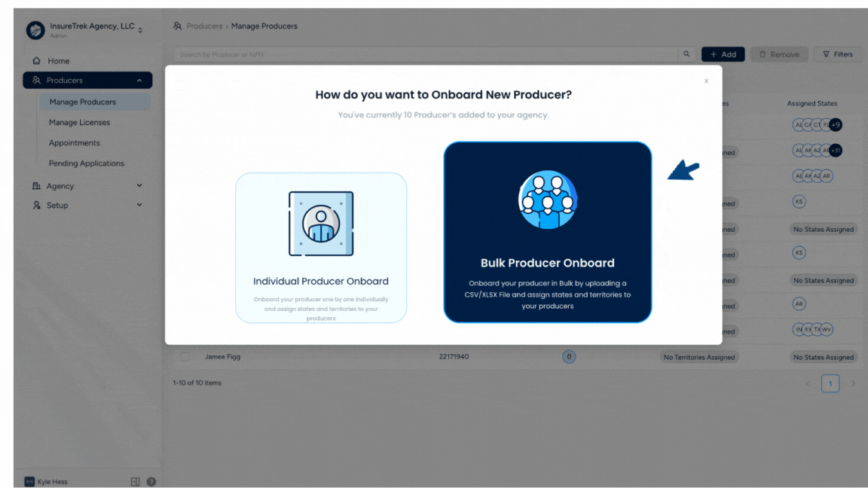
Task: Select the Producers people icon in the sidebar
Action: coord(36,80)
